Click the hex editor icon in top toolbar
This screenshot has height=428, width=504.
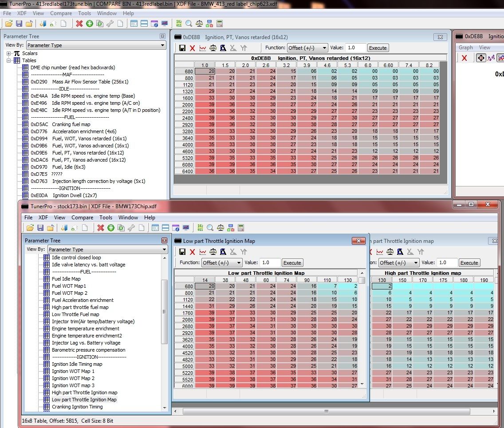click(179, 24)
